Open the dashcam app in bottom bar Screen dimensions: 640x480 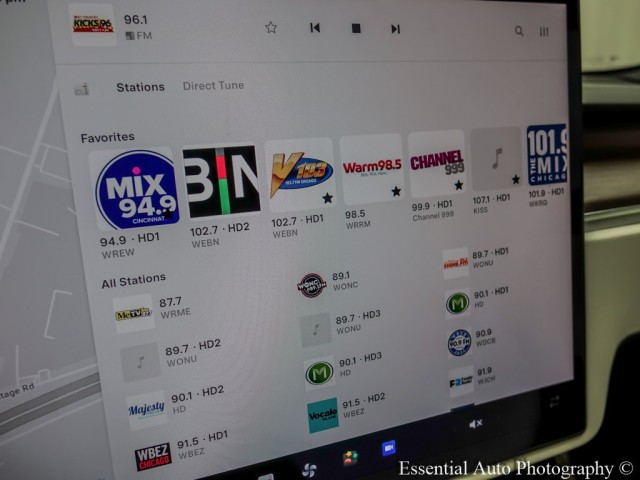point(389,448)
